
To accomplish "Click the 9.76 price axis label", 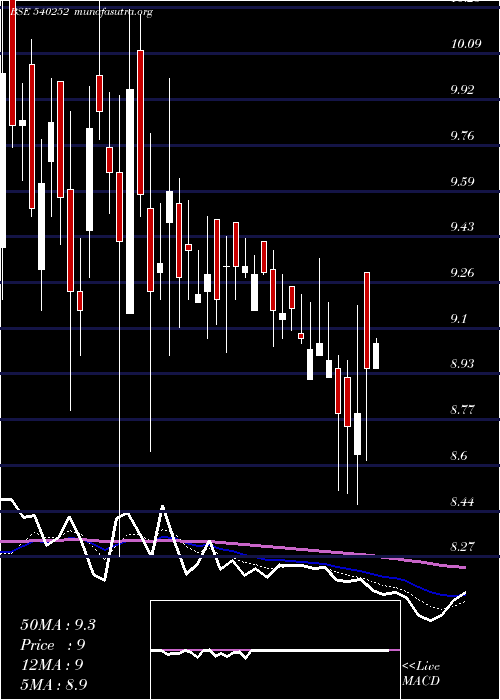I will point(462,136).
